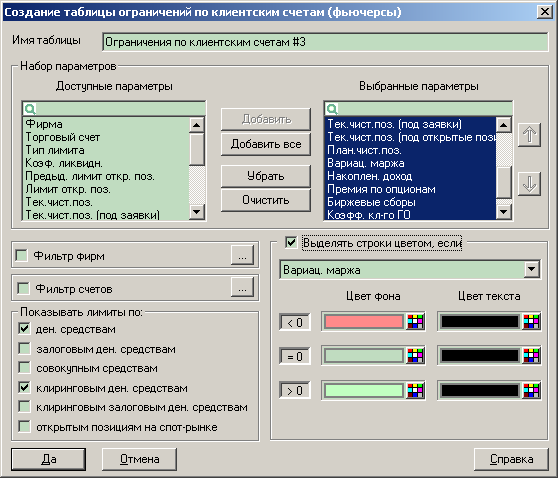558x478 pixels.
Task: Select Премия по опционам in selected parameters
Action: point(381,189)
